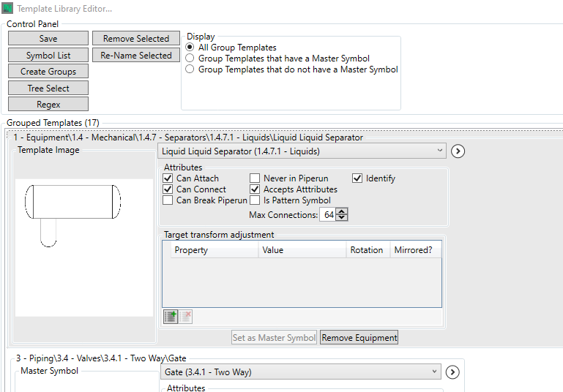Click the arrow button beside Gate dropdown
The height and width of the screenshot is (392, 563).
pyautogui.click(x=452, y=372)
